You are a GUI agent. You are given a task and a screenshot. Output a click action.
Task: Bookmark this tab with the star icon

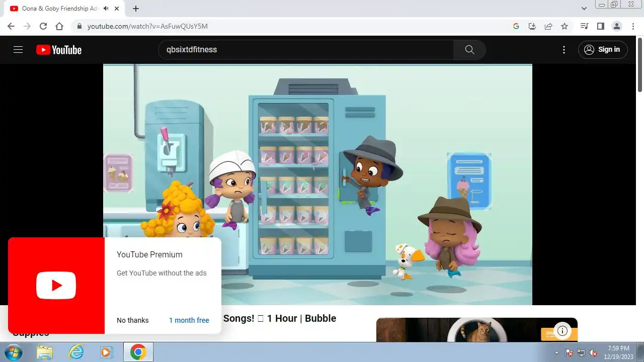[x=565, y=26]
